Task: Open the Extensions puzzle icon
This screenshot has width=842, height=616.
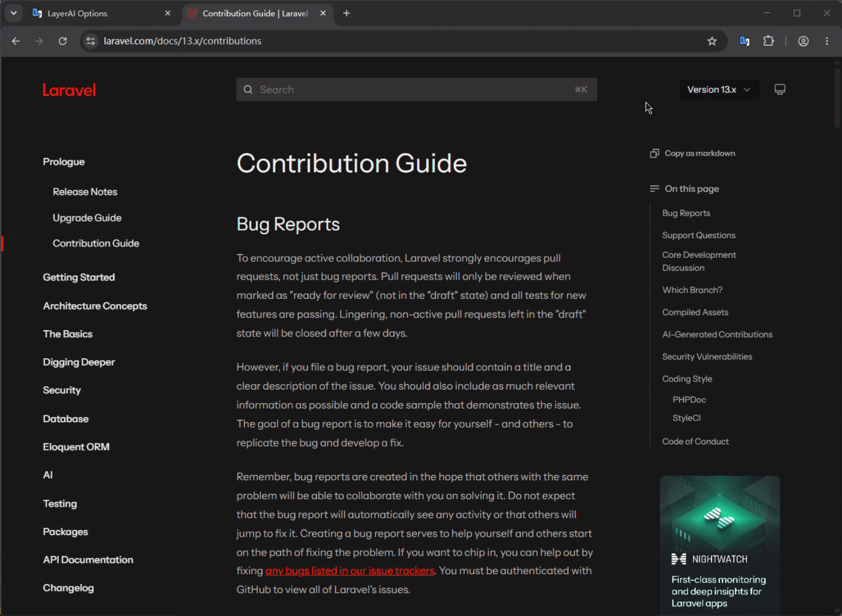Action: pos(768,41)
